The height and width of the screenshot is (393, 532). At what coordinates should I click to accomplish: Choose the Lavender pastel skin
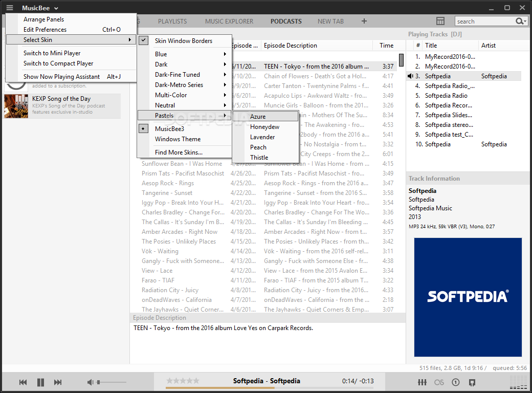[265, 137]
